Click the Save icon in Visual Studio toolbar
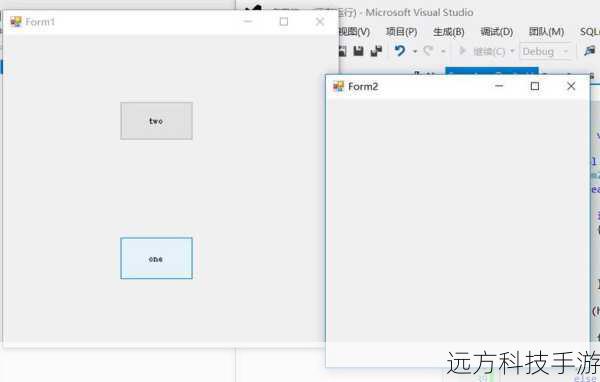This screenshot has width=600, height=382. coord(359,51)
